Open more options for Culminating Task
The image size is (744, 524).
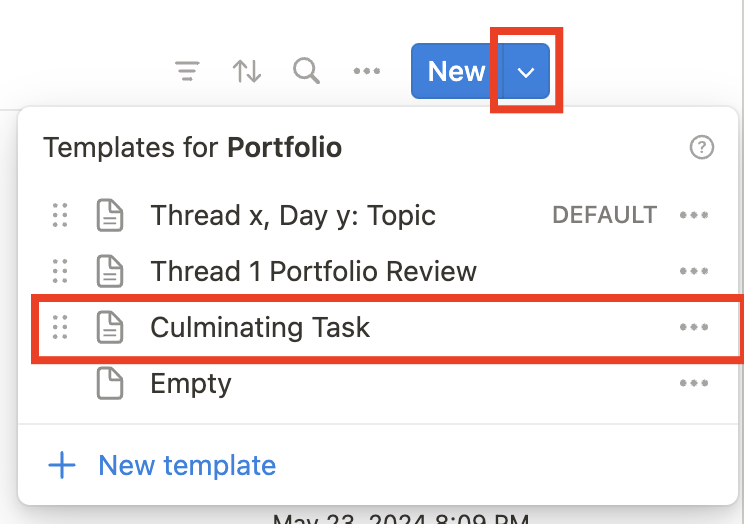tap(694, 327)
